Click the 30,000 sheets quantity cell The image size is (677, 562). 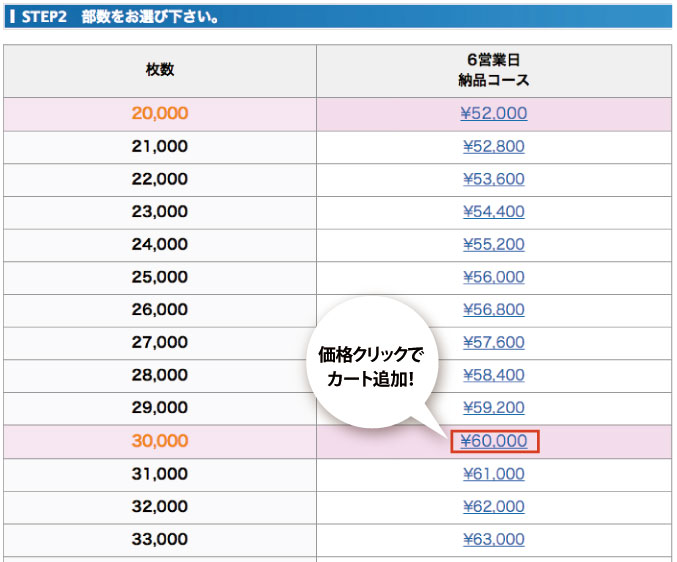coord(160,441)
